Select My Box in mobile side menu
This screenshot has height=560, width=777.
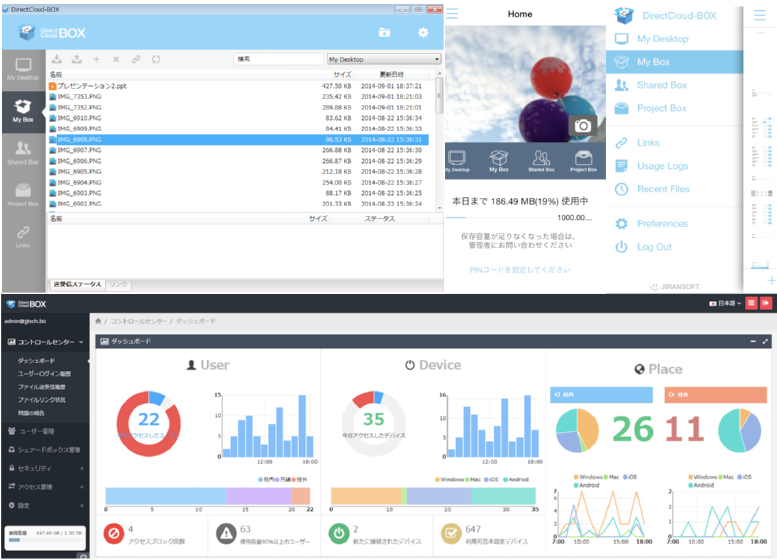coord(674,62)
